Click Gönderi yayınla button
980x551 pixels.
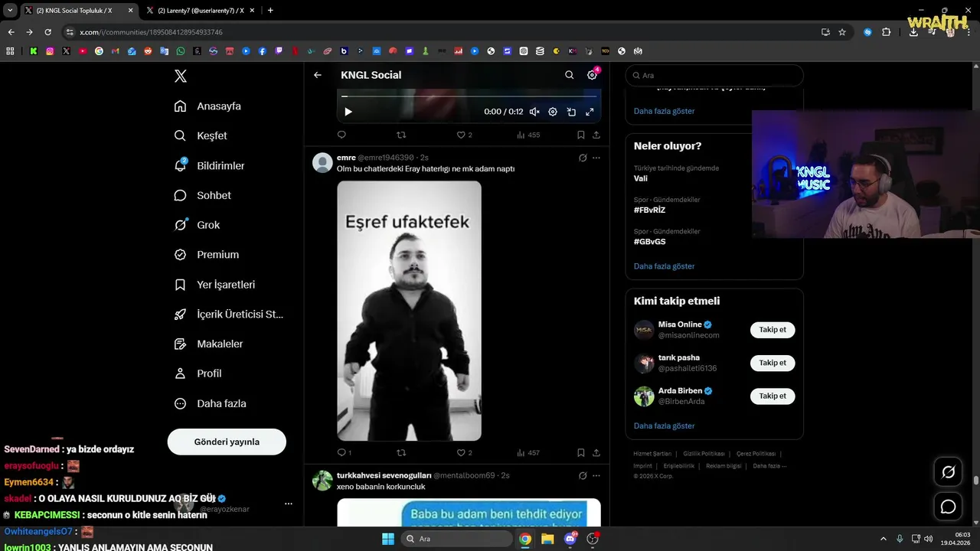point(227,442)
